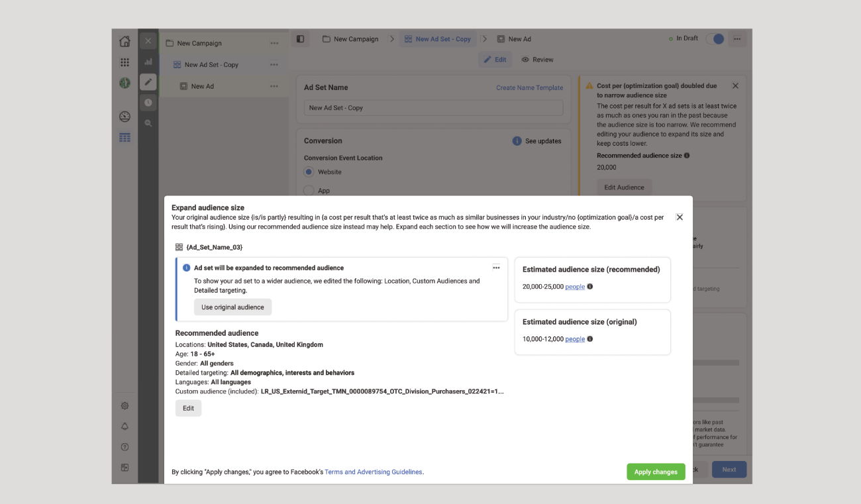Screen dimensions: 861x504
Task: Open options menu for New Ad Set - Copy
Action: pyautogui.click(x=274, y=65)
